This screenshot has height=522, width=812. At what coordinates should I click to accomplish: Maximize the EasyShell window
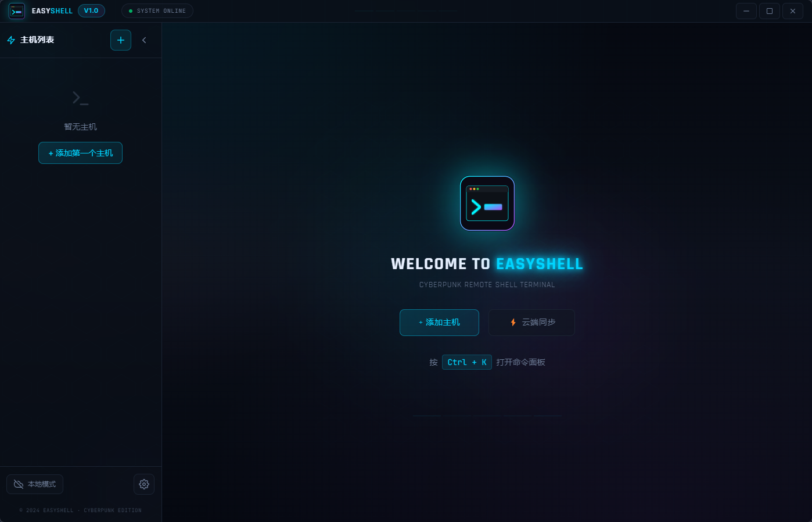coord(769,11)
